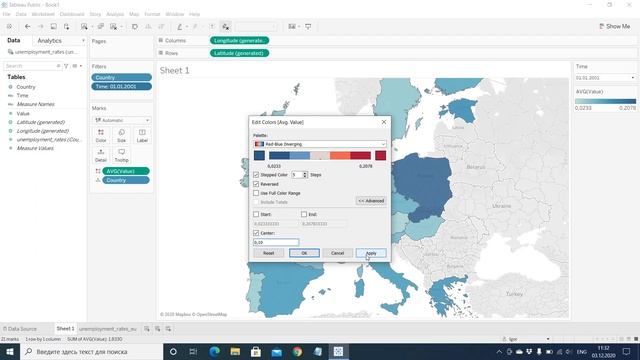Open the Fit view dropdown in toolbar
This screenshot has height=360, width=640.
click(x=256, y=27)
